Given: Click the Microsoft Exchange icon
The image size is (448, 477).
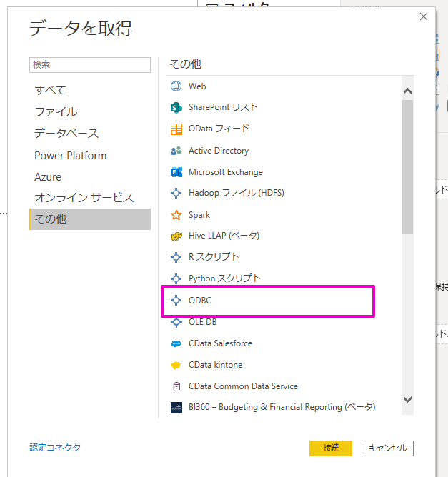Looking at the screenshot, I should 176,172.
